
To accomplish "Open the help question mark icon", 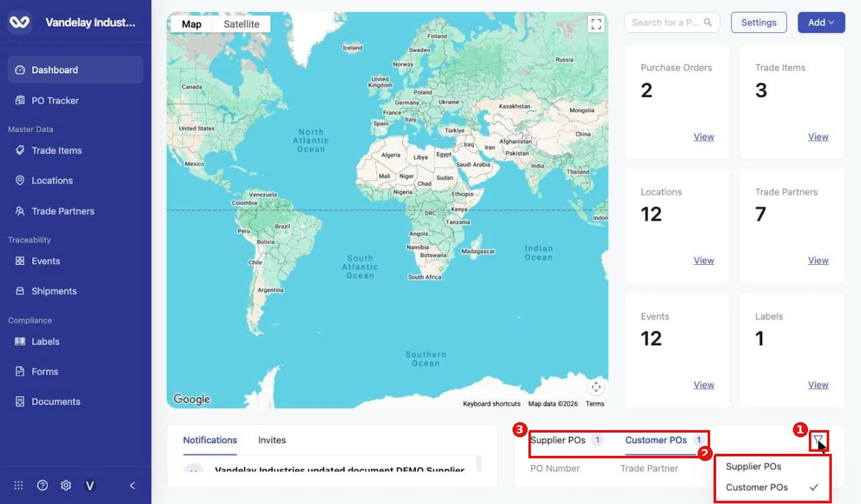I will 42,485.
